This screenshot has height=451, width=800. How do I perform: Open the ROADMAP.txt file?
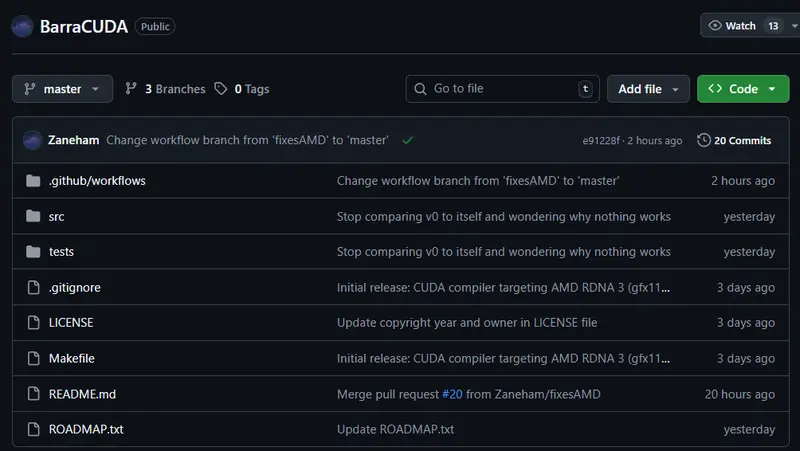click(86, 429)
